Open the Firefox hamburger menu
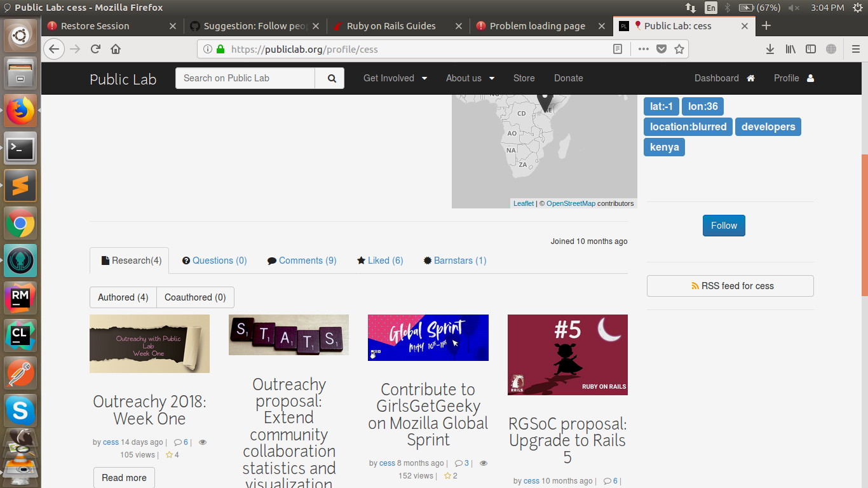This screenshot has width=868, height=488. coord(856,49)
